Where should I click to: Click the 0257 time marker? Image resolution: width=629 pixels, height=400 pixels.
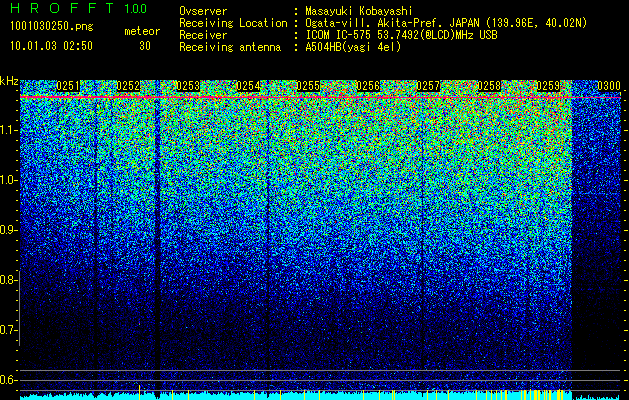(428, 86)
